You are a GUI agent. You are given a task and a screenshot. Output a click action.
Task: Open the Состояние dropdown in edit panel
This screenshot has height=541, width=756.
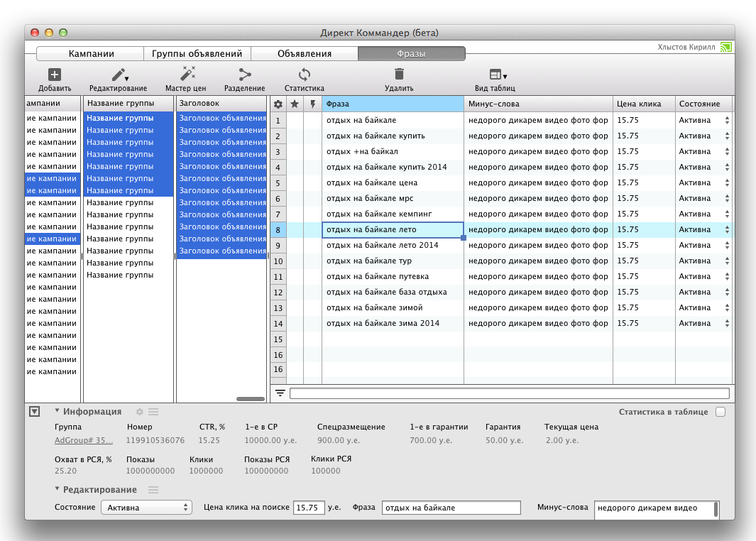[146, 508]
